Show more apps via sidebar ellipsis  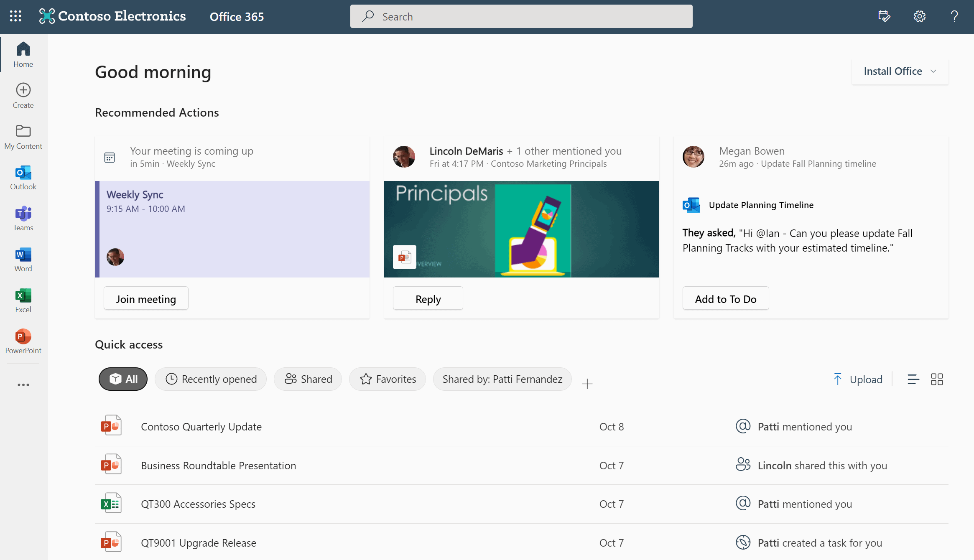point(23,385)
